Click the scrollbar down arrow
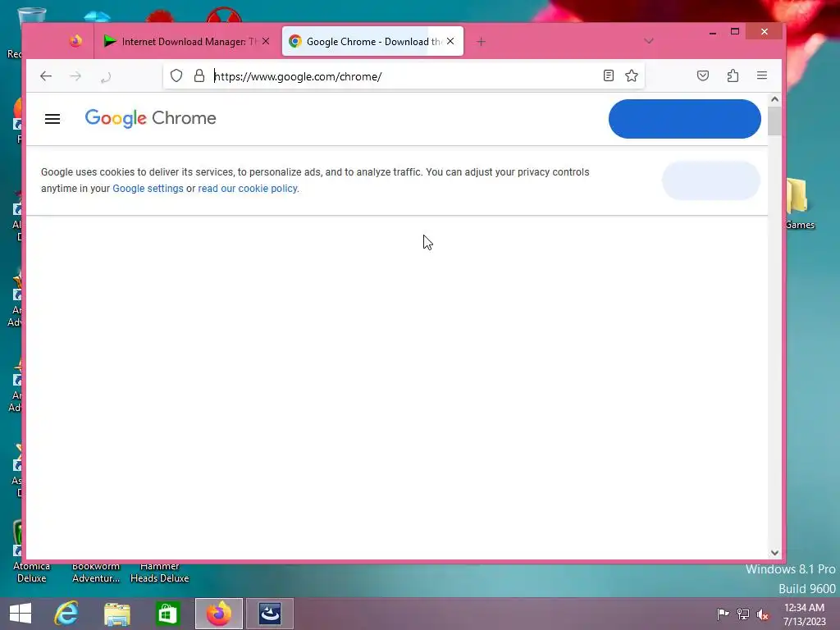 774,553
